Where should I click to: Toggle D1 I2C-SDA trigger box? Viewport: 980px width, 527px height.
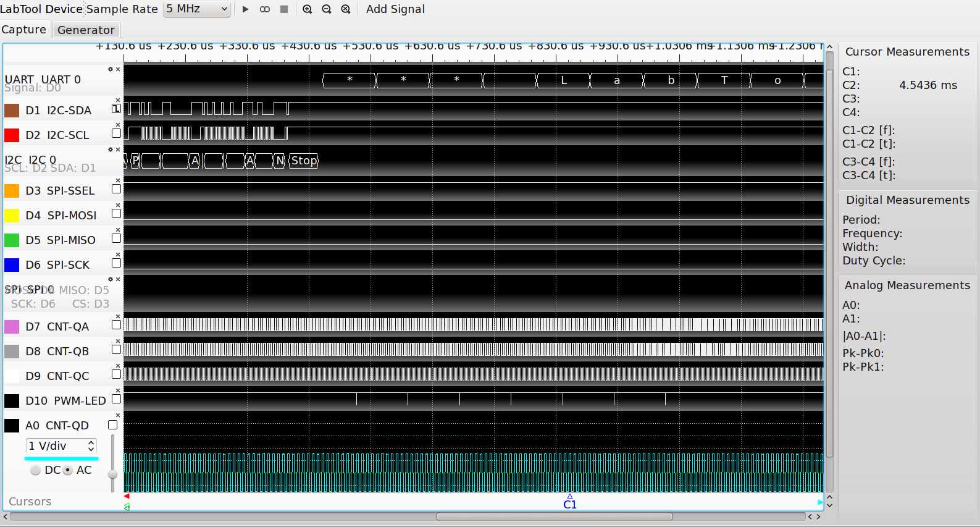coord(116,109)
